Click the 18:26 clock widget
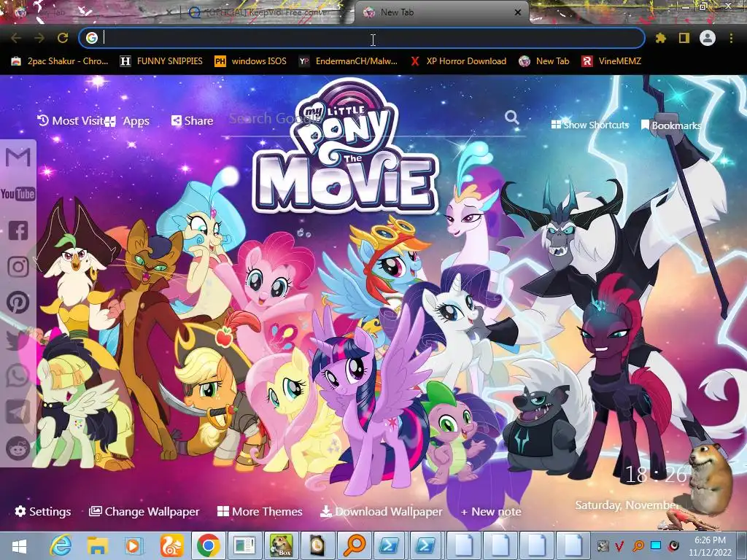Image resolution: width=747 pixels, height=560 pixels. click(x=656, y=475)
